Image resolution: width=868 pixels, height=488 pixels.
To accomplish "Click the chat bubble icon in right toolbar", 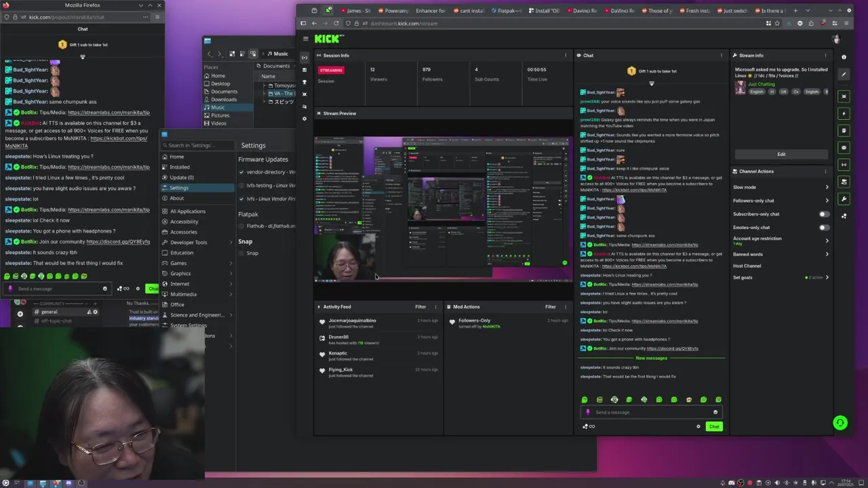I will pos(844,147).
